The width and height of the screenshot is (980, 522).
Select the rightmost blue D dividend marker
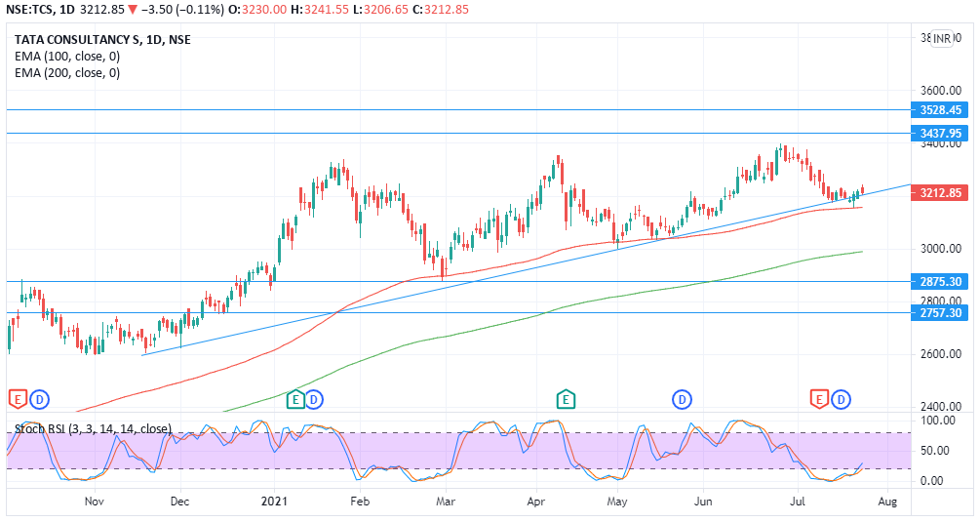click(842, 398)
